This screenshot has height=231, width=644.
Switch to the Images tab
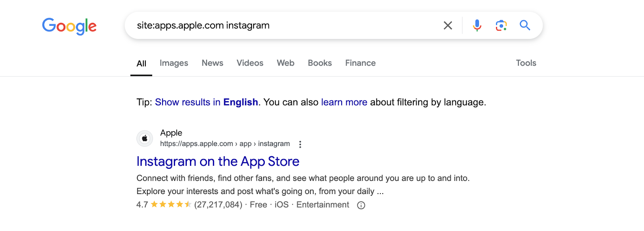pos(174,63)
